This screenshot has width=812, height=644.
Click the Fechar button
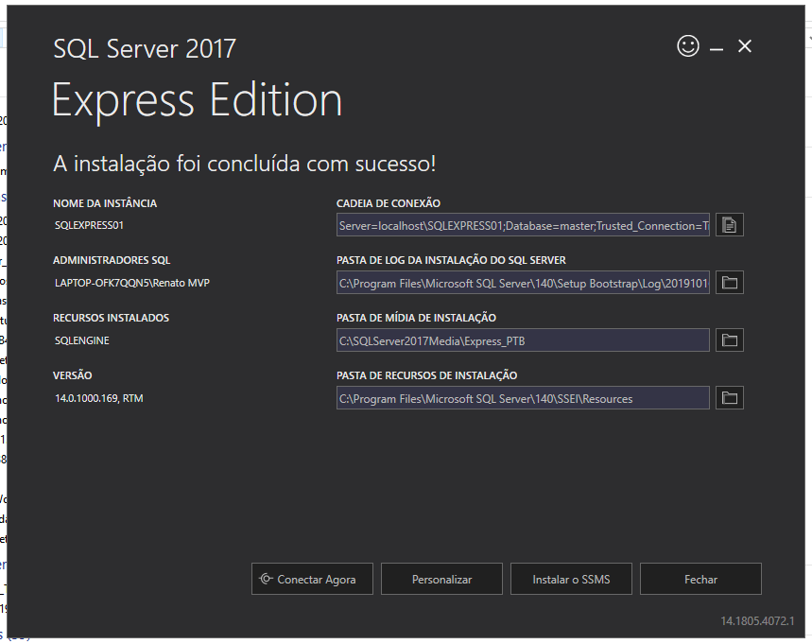(x=700, y=579)
